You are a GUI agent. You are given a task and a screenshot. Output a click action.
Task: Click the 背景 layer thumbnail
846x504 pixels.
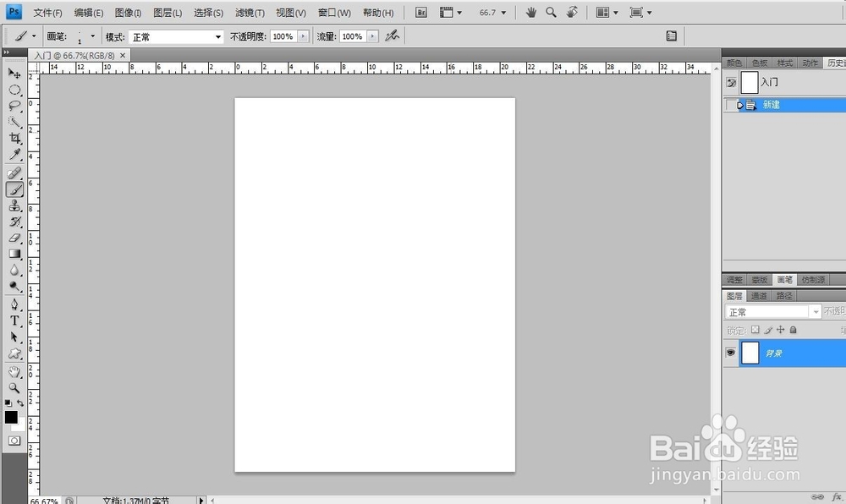pyautogui.click(x=750, y=353)
